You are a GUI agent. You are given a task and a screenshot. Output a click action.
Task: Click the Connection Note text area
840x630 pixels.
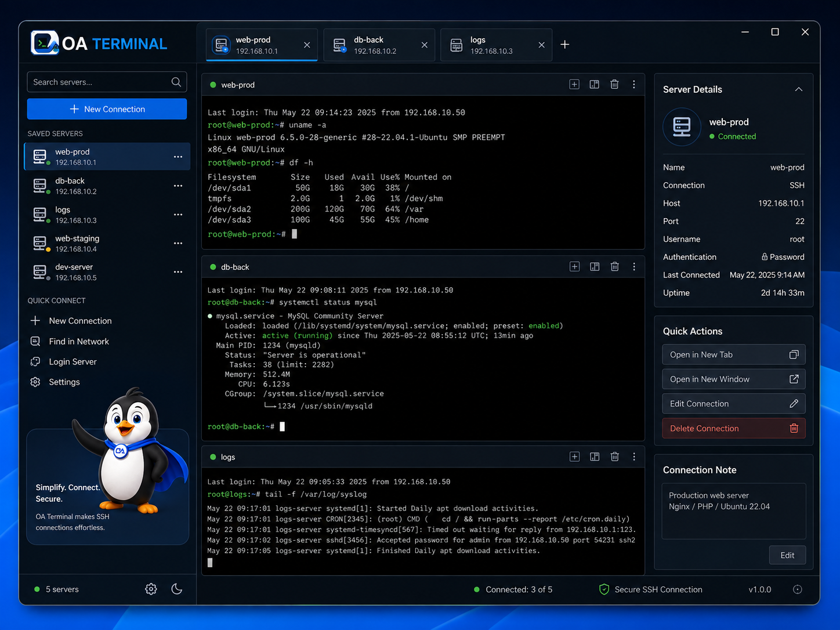point(734,511)
